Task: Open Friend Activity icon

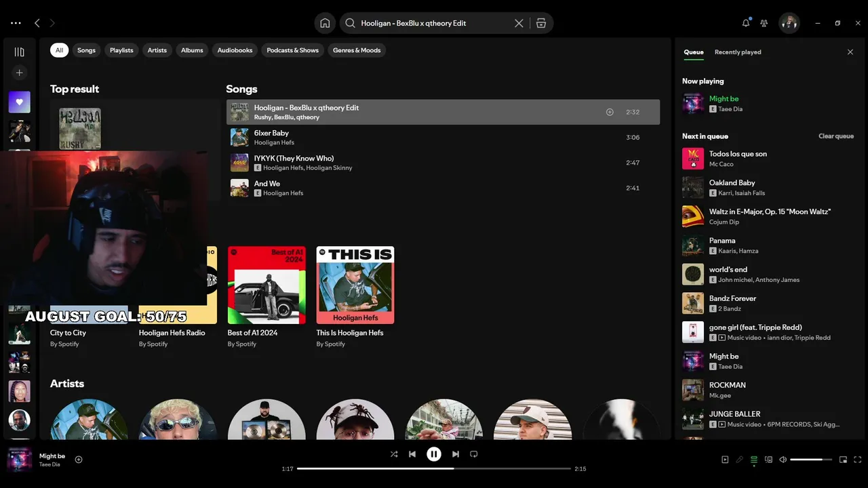Action: [x=764, y=23]
